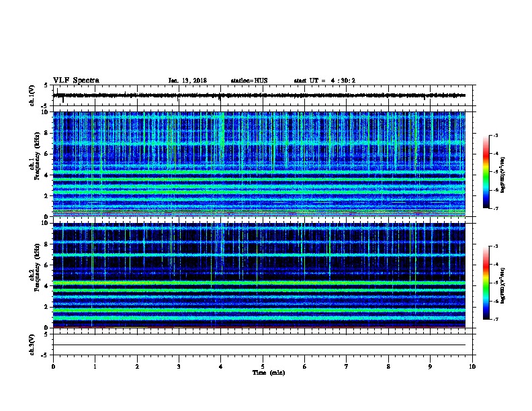Select the ch.1 "Frequency (kHz)" axis label
Viewport: 532px width, 411px height.
(x=37, y=156)
